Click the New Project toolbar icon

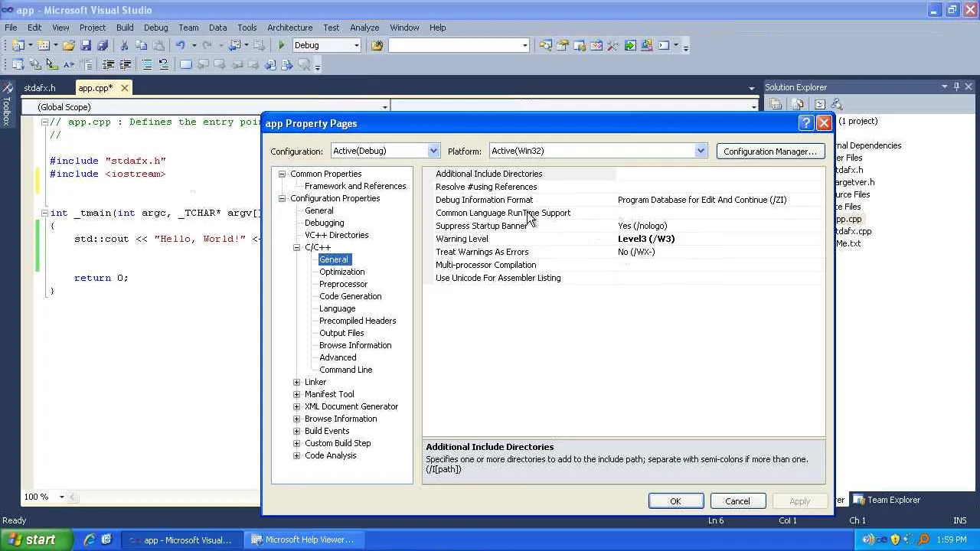coord(18,46)
